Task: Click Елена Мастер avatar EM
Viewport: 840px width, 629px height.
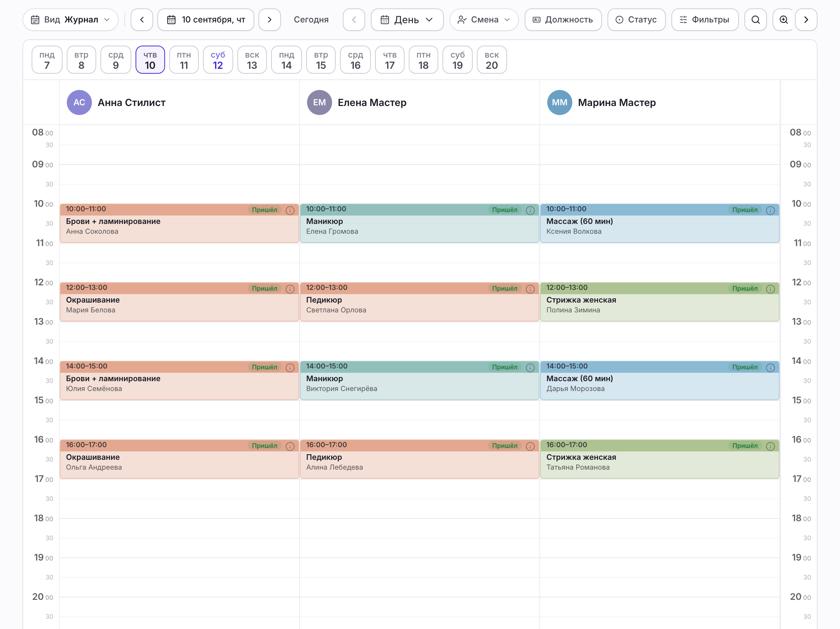Action: click(319, 102)
